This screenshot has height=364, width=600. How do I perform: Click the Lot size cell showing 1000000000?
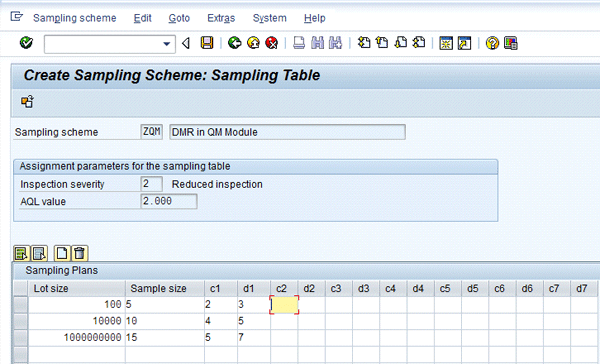click(77, 338)
